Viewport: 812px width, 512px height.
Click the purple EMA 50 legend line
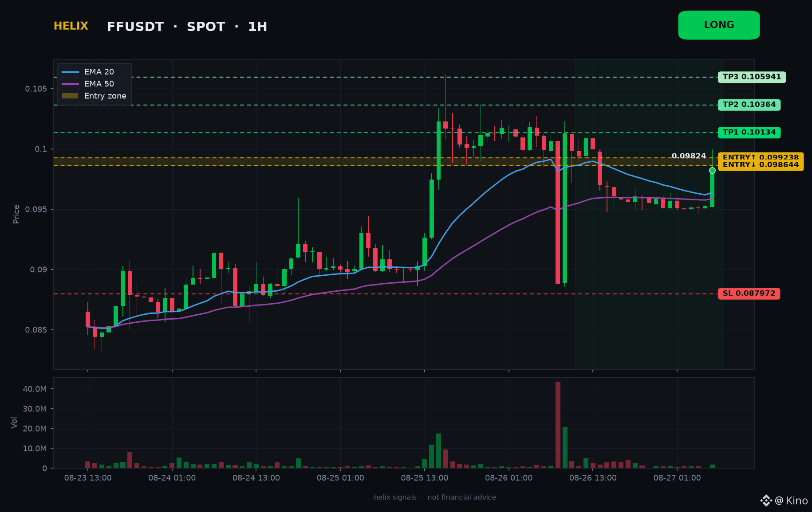pyautogui.click(x=70, y=84)
